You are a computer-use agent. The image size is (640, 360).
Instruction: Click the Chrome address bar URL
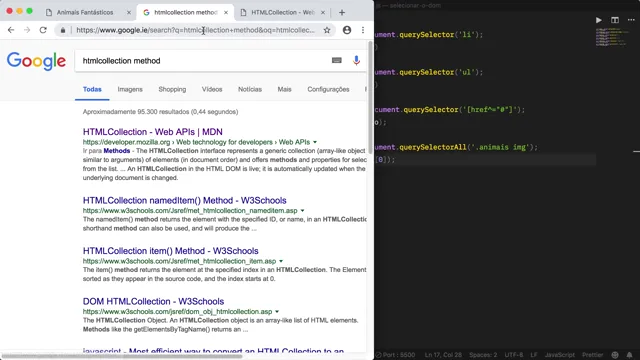195,30
